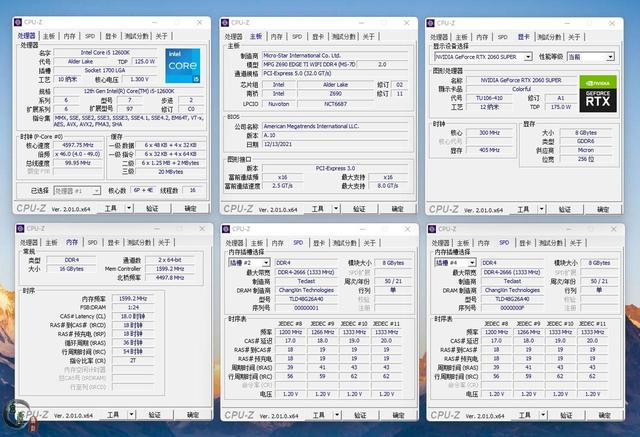Click the CPU-Z title icon in the 插槽 #2 window
The image size is (640, 437).
(226, 229)
